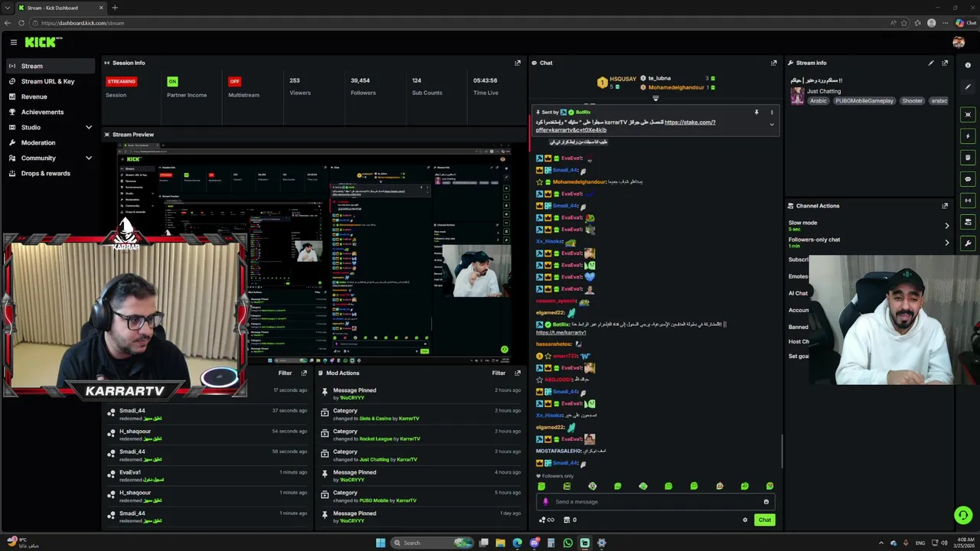Open the Windows Start menu
This screenshot has width=980, height=551.
pos(381,543)
